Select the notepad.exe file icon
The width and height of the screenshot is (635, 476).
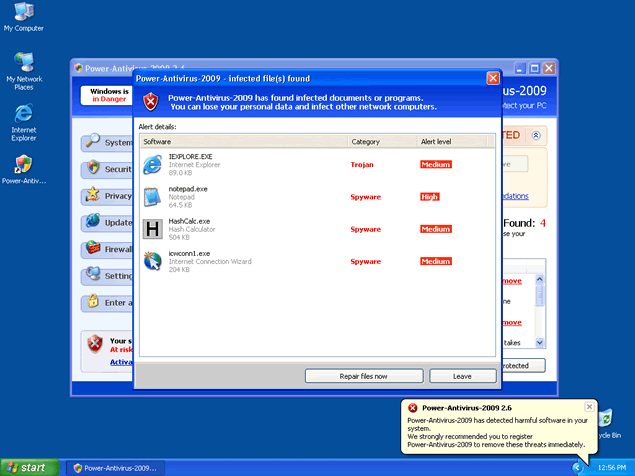coord(152,196)
